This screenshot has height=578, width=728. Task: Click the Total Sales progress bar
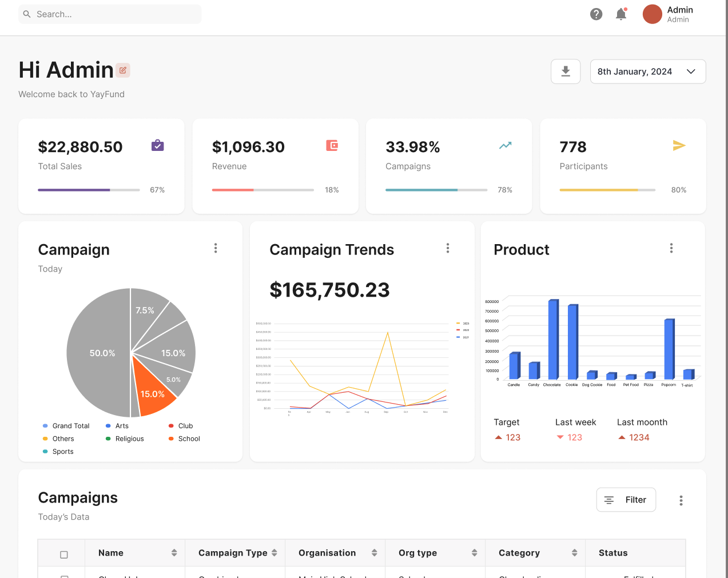pyautogui.click(x=89, y=190)
